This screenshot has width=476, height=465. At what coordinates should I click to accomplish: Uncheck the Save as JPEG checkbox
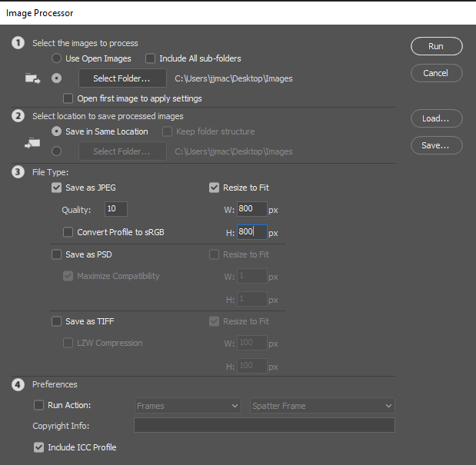point(56,188)
